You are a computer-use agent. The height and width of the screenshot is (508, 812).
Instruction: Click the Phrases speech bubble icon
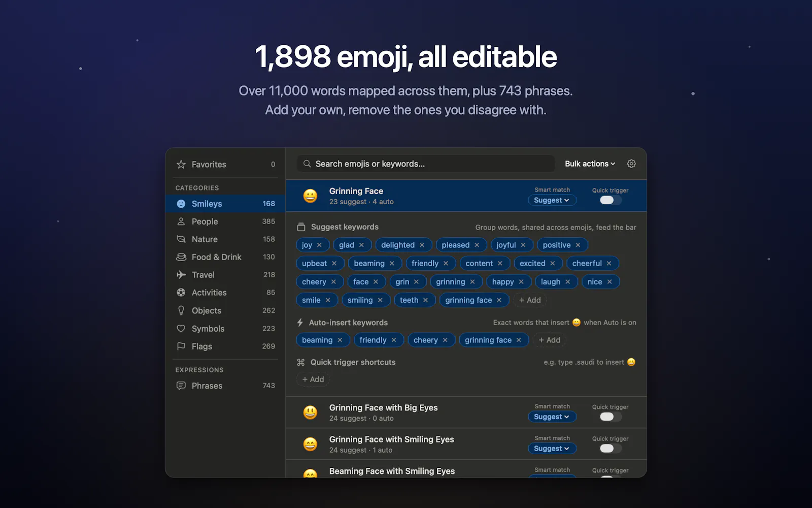pos(181,386)
